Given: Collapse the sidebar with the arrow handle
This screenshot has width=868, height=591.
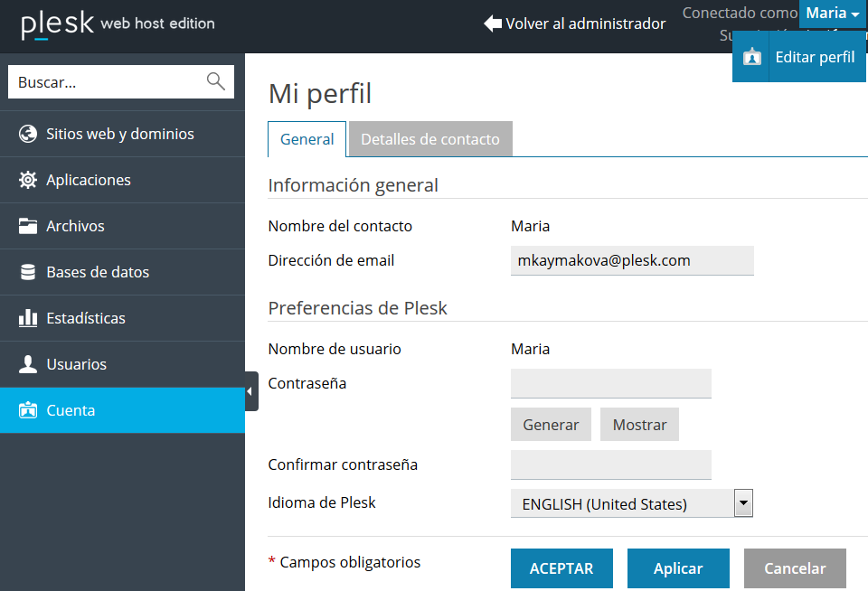Looking at the screenshot, I should [x=251, y=391].
